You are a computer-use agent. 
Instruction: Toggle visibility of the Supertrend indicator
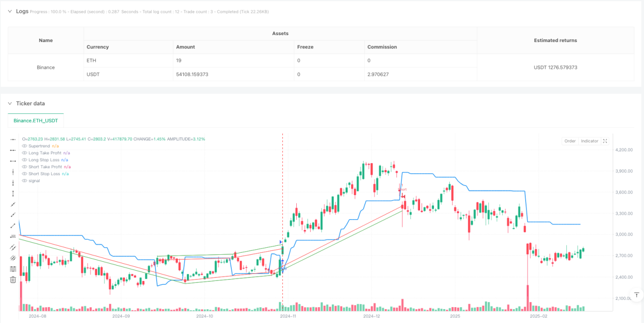point(25,146)
